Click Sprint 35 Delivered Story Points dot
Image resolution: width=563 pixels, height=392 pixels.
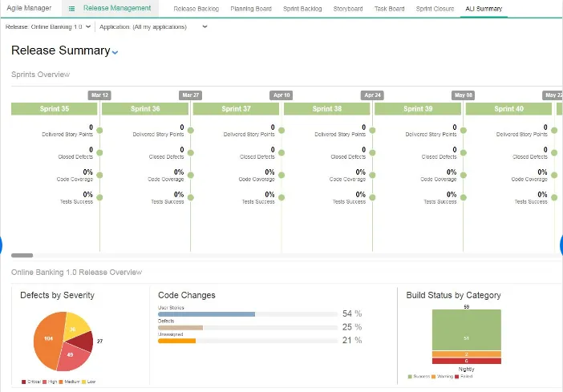pyautogui.click(x=99, y=131)
